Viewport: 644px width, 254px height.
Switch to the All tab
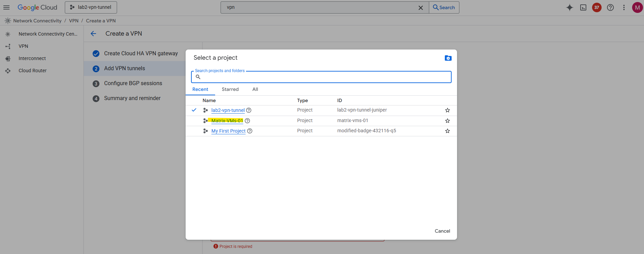pos(255,89)
